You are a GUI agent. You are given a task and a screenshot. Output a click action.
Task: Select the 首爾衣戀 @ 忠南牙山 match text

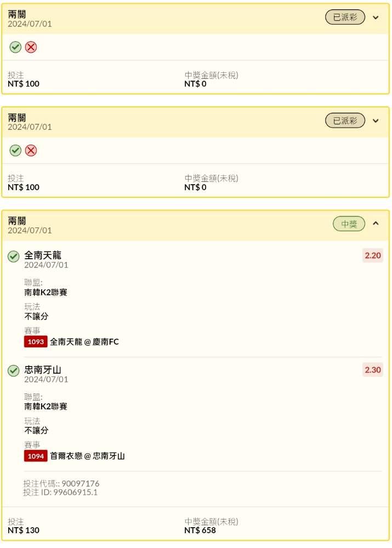pos(88,456)
